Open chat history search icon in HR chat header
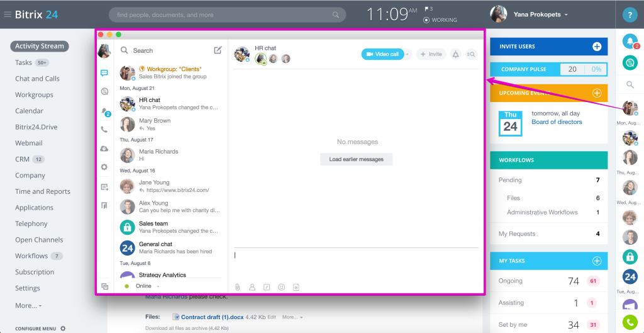This screenshot has width=644, height=333. coord(472,54)
